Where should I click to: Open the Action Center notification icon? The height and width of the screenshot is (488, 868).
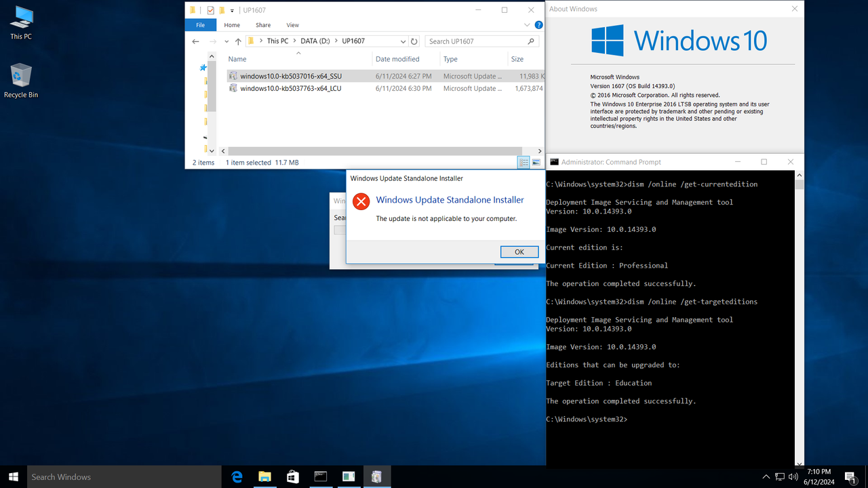click(x=850, y=477)
